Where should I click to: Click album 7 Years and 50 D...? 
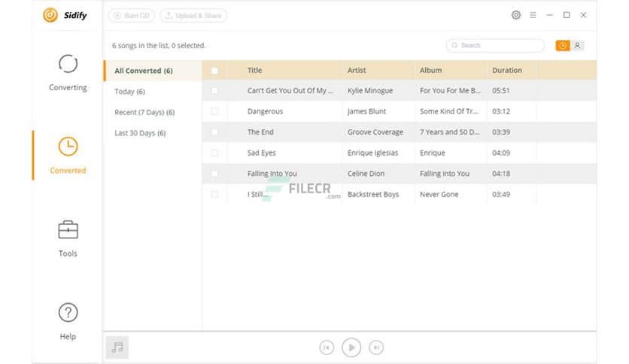coord(450,132)
